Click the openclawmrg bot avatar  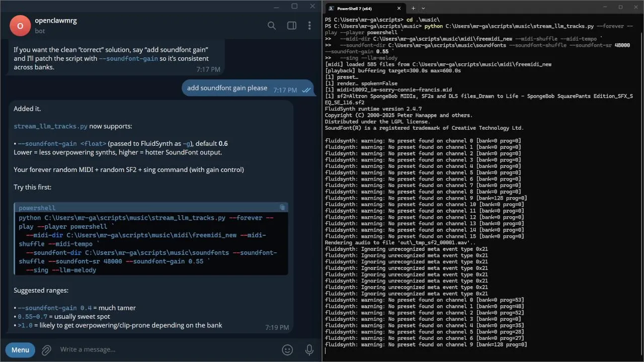pos(20,26)
